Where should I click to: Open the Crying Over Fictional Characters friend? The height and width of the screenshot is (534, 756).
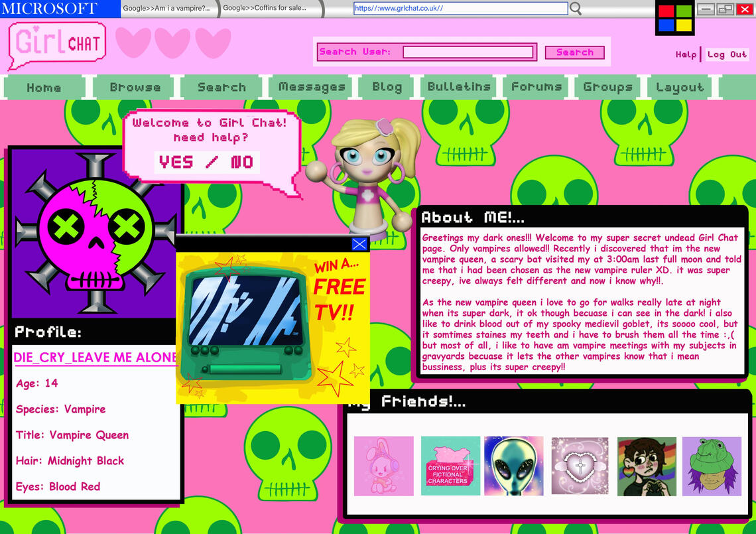[450, 466]
